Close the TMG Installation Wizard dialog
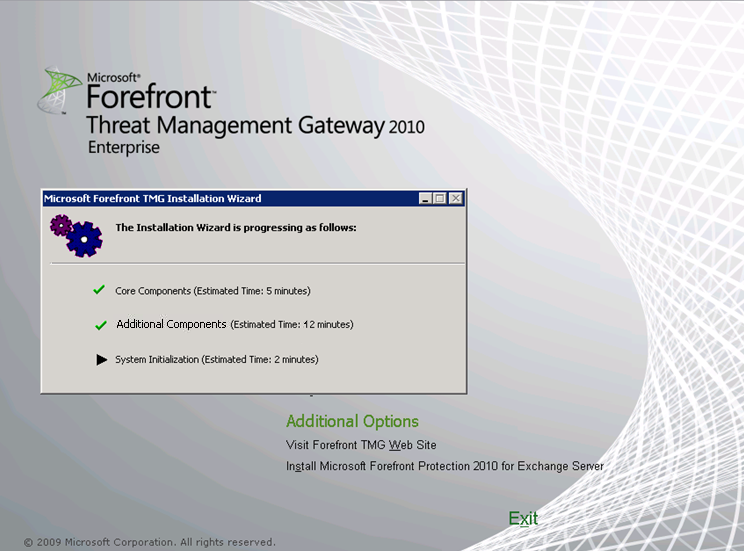This screenshot has width=744, height=551. coord(456,199)
